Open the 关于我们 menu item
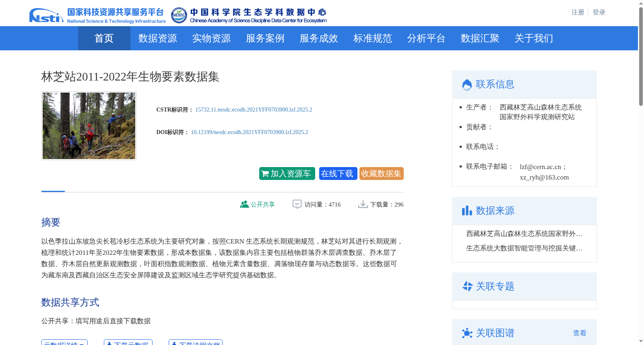The image size is (644, 345). [x=534, y=38]
